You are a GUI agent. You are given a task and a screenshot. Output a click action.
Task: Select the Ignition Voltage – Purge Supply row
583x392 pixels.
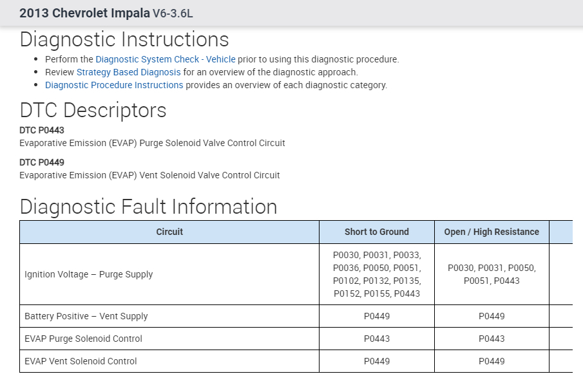(x=88, y=274)
